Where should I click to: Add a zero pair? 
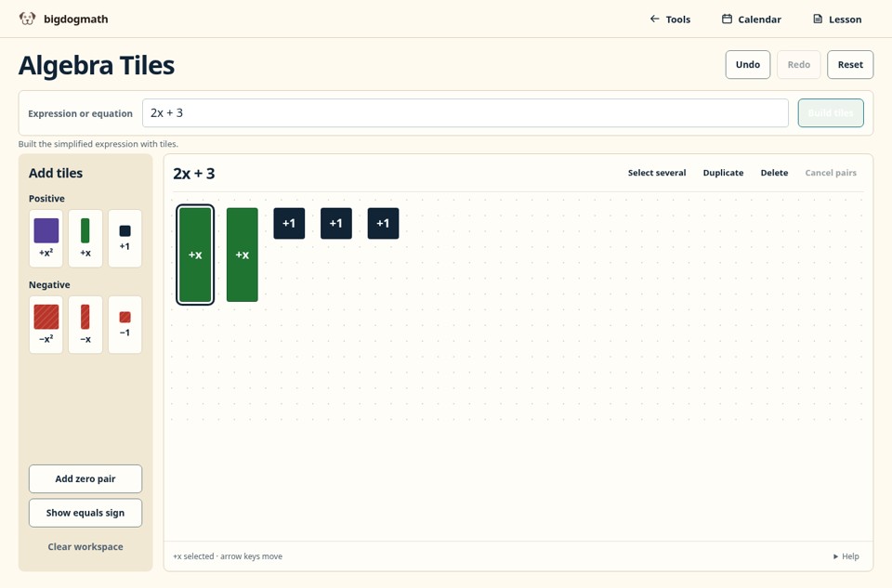(x=85, y=478)
